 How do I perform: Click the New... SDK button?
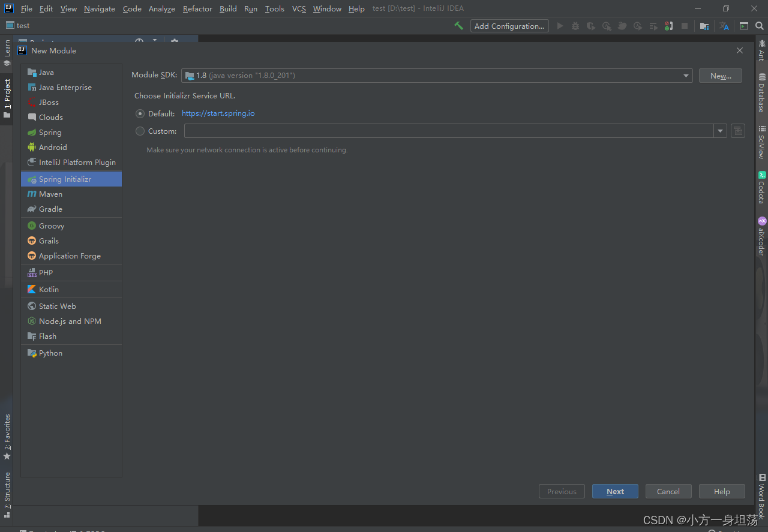[720, 76]
